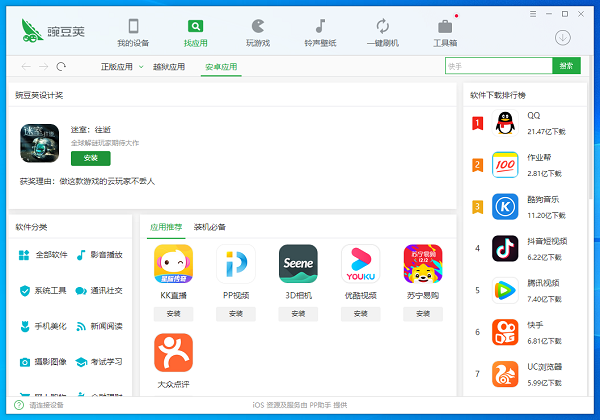The image size is (600, 420).
Task: Open the 作业帮 icon in rankings
Action: pos(505,165)
